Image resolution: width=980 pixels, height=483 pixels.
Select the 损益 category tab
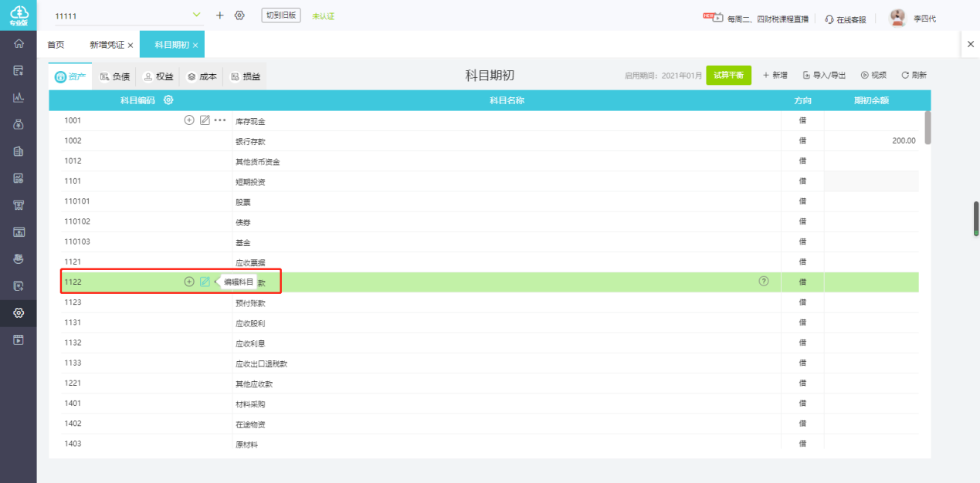pyautogui.click(x=246, y=76)
